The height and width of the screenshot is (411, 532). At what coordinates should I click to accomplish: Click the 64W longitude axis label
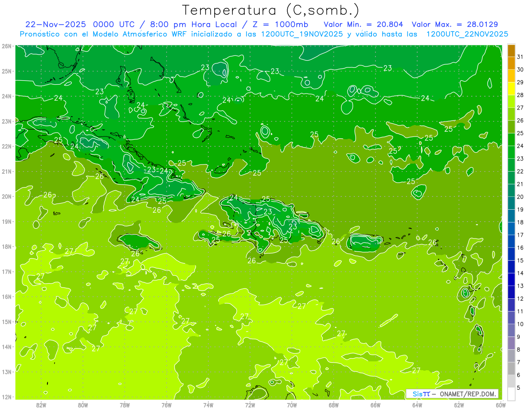pos(417,405)
